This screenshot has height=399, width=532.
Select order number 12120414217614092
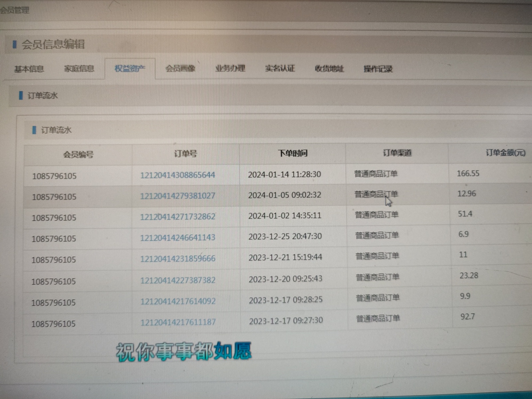click(178, 301)
